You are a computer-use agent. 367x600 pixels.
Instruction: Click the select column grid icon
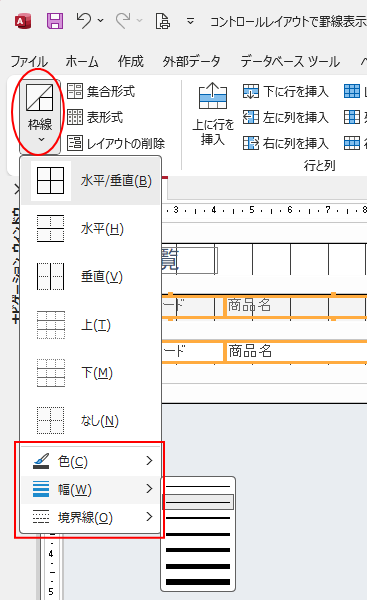[352, 117]
